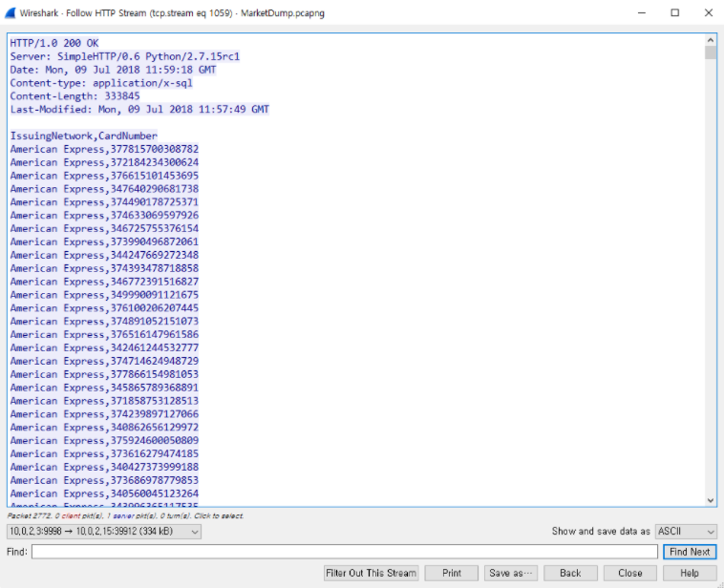Close the dialog with the Close button
Viewport: 724px width, 588px height.
point(629,573)
